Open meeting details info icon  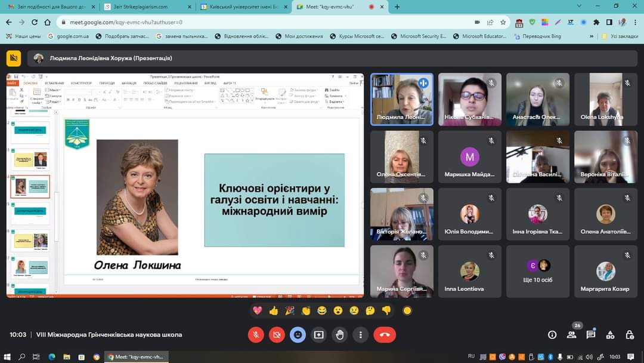(x=552, y=335)
